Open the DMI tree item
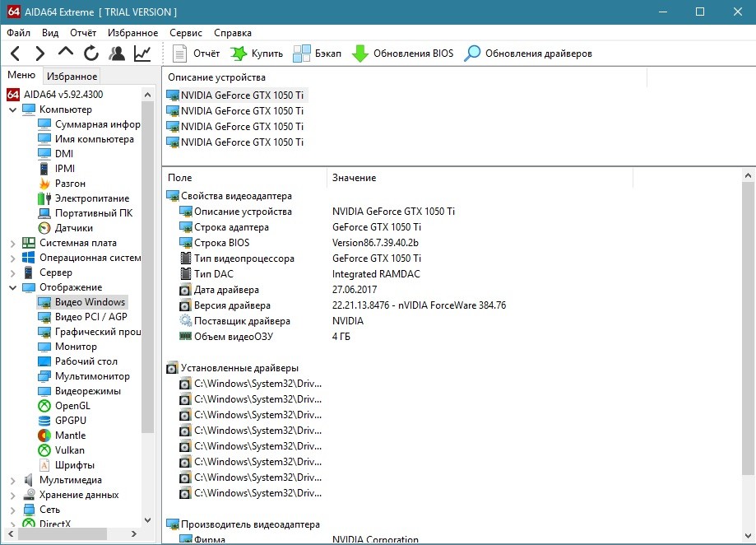756x545 pixels. (x=55, y=153)
